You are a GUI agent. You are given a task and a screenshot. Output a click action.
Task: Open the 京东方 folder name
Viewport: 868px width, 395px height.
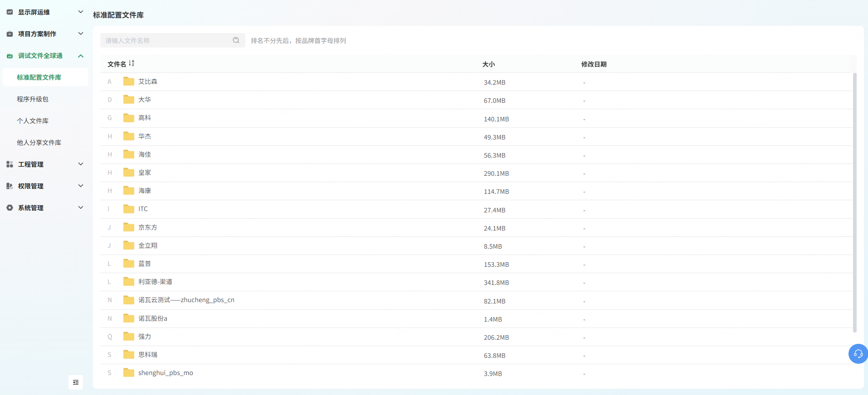(x=148, y=227)
